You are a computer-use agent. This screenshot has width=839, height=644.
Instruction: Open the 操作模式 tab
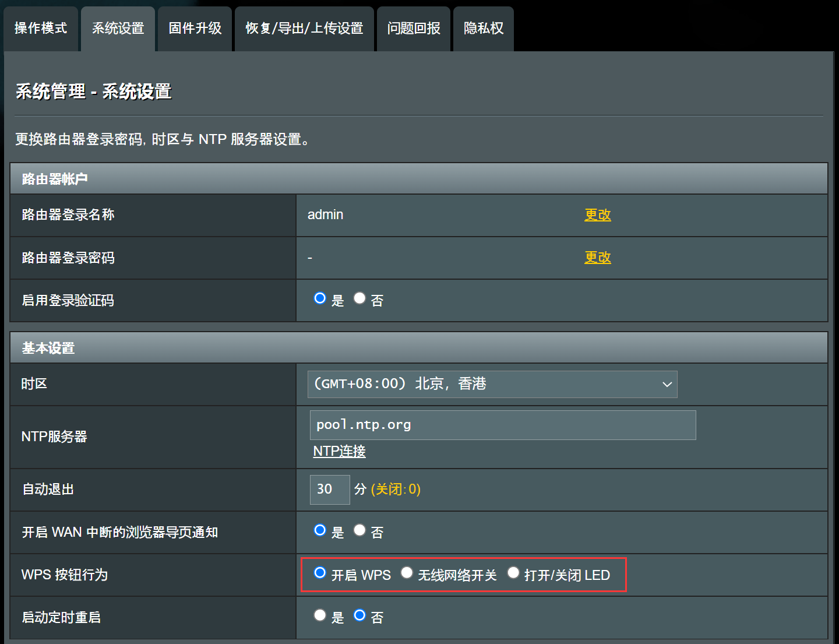41,29
